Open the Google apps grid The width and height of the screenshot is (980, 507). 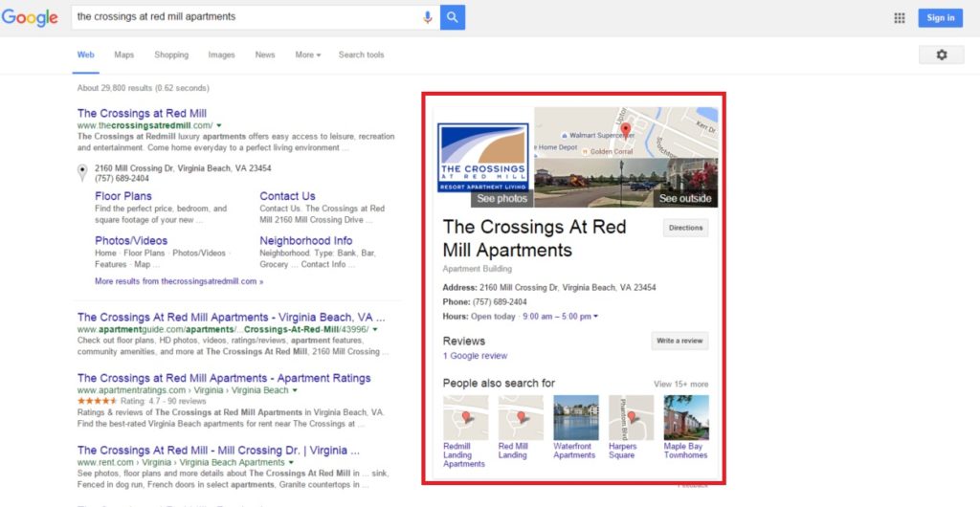(x=900, y=18)
